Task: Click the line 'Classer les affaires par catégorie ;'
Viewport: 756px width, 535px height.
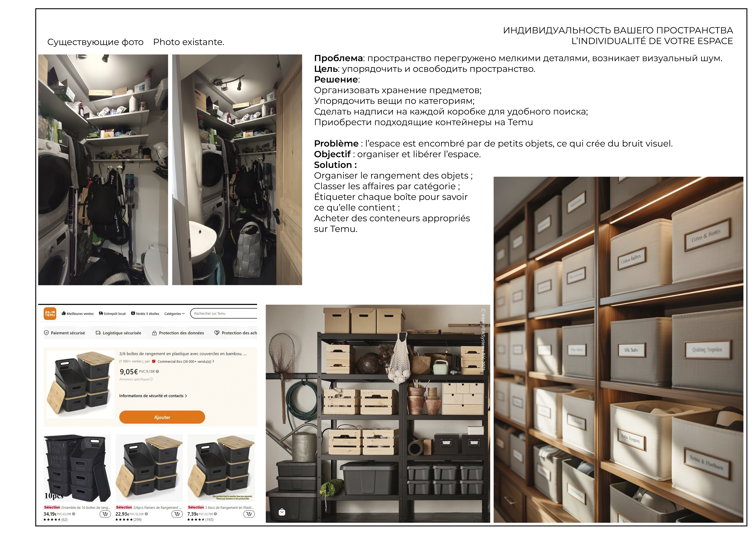Action: tap(387, 186)
